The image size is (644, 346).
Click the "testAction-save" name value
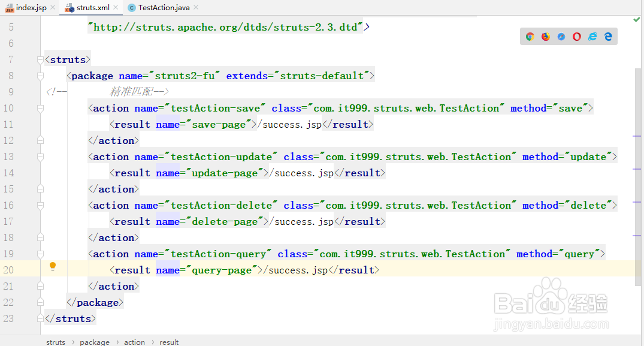[215, 108]
